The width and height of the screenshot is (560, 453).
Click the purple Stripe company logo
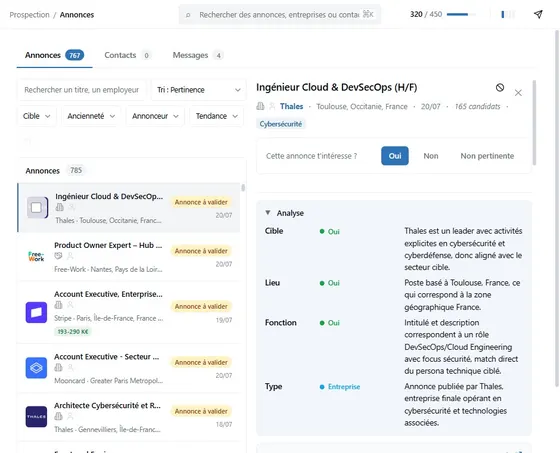[36, 312]
